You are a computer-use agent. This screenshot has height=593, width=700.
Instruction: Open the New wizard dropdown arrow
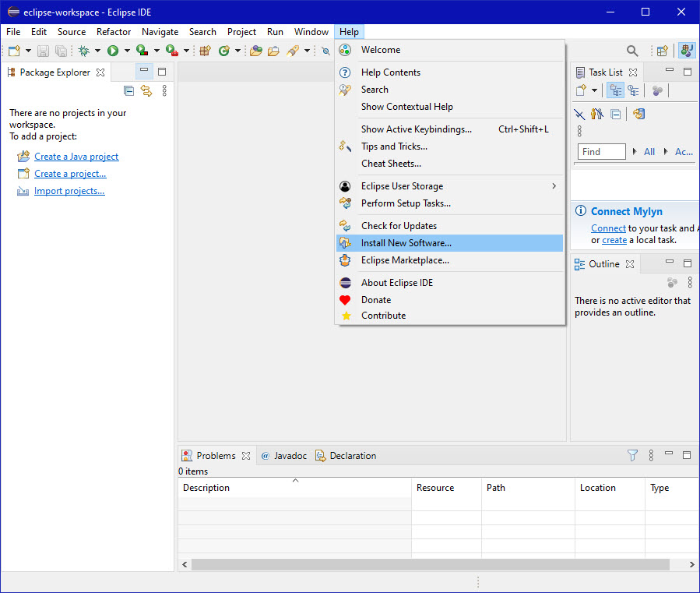pyautogui.click(x=29, y=51)
